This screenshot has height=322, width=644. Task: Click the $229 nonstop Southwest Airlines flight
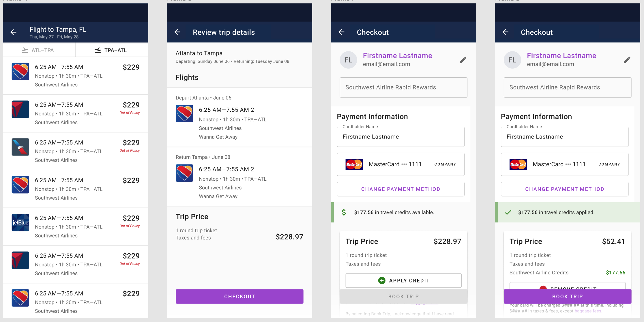point(76,75)
